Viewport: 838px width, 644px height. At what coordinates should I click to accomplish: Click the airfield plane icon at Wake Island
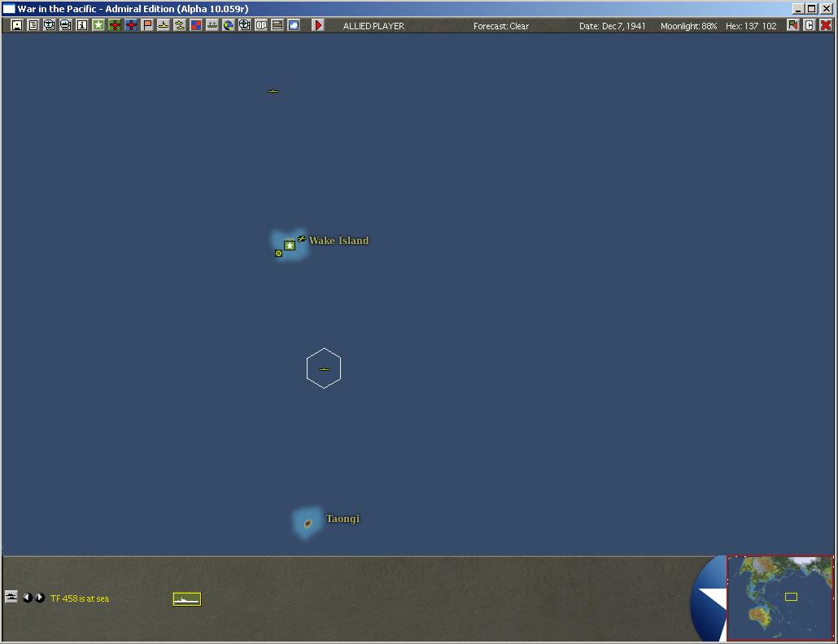pyautogui.click(x=302, y=239)
